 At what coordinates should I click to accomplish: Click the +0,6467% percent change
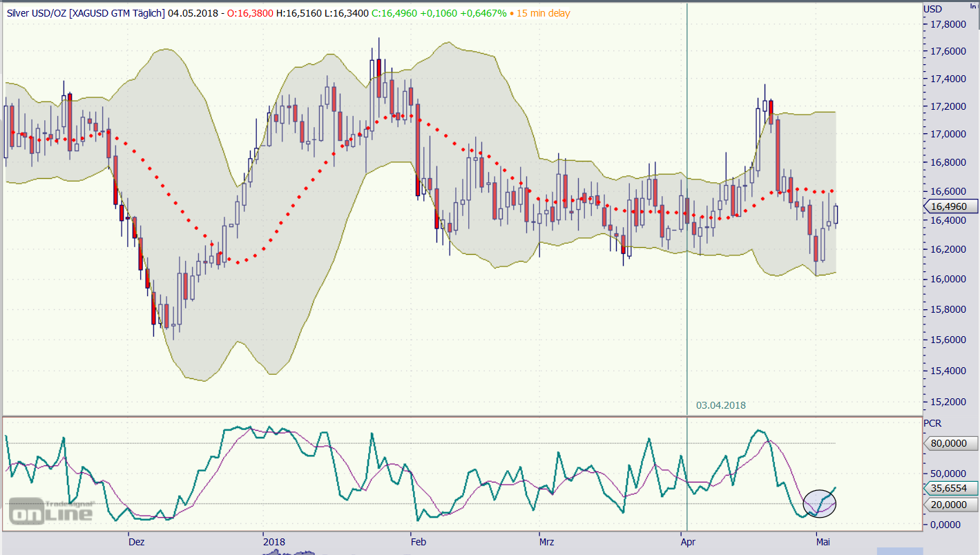point(484,13)
